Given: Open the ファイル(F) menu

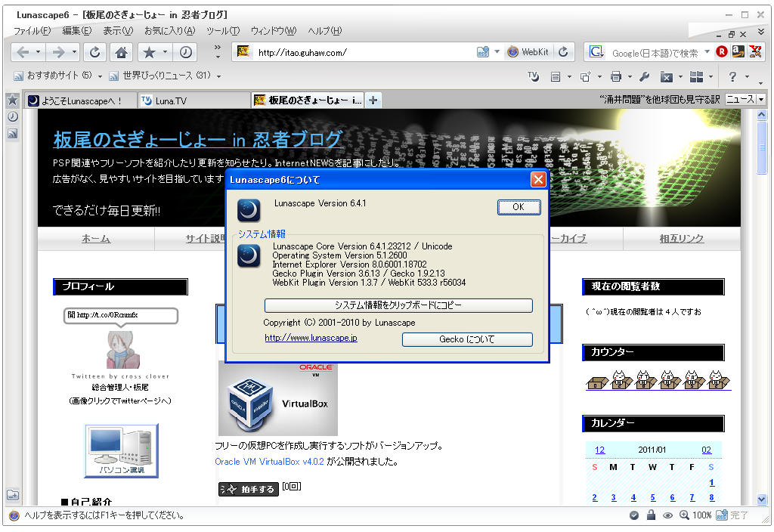Looking at the screenshot, I should coord(32,31).
